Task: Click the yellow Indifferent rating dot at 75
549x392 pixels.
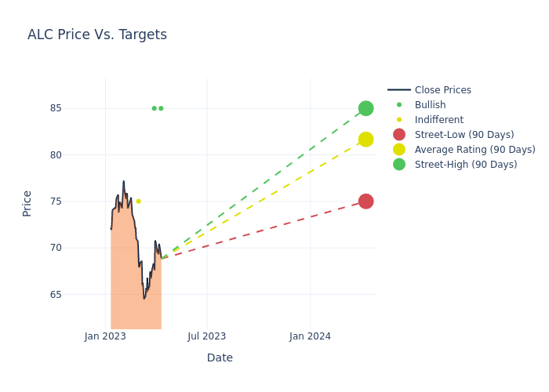Action: (x=139, y=201)
